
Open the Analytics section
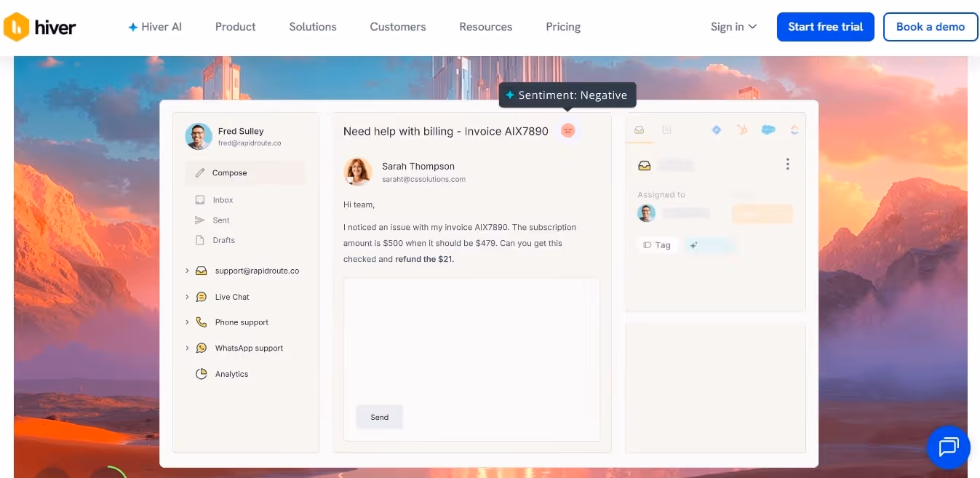point(231,374)
